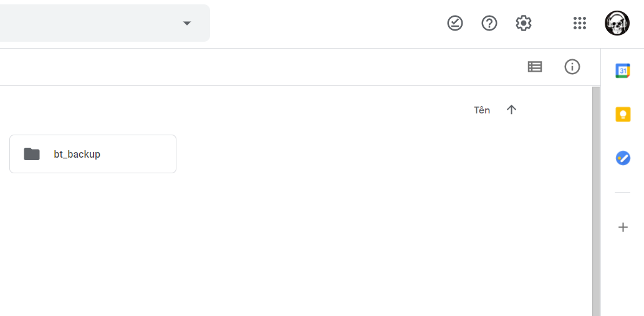Open Google Tasks in the side panel
644x316 pixels.
tap(623, 158)
